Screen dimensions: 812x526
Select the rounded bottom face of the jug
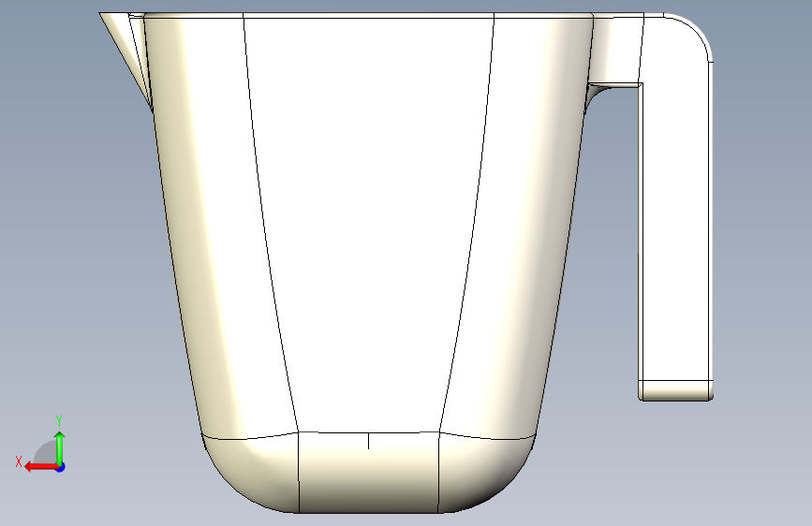(369, 472)
